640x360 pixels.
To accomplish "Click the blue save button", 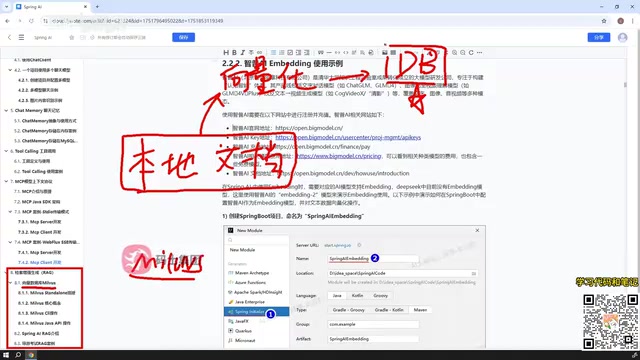I will tap(183, 37).
